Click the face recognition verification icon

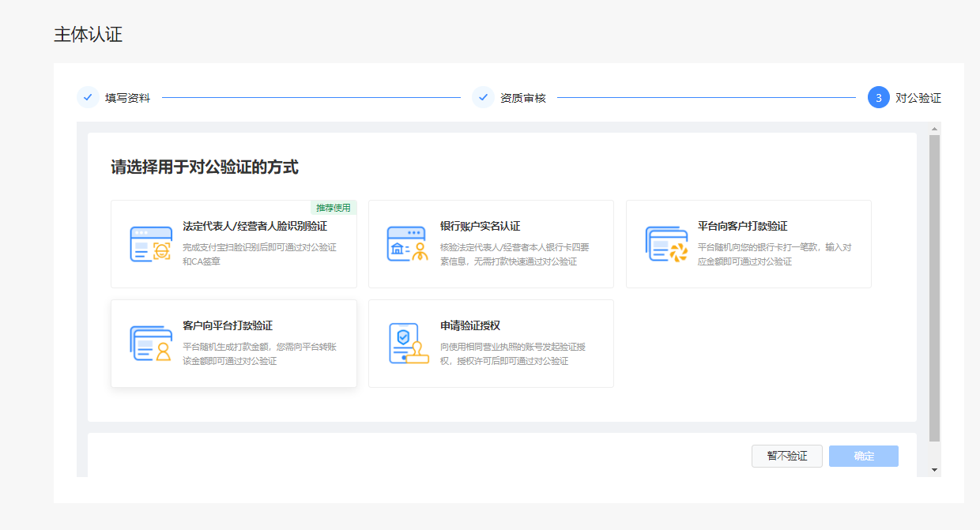(150, 244)
